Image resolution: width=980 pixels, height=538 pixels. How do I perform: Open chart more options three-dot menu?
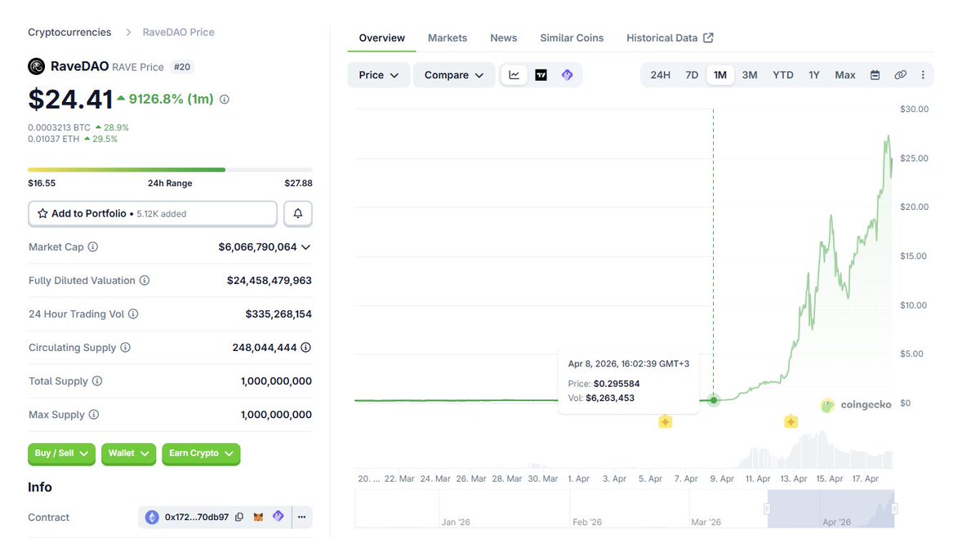click(923, 75)
